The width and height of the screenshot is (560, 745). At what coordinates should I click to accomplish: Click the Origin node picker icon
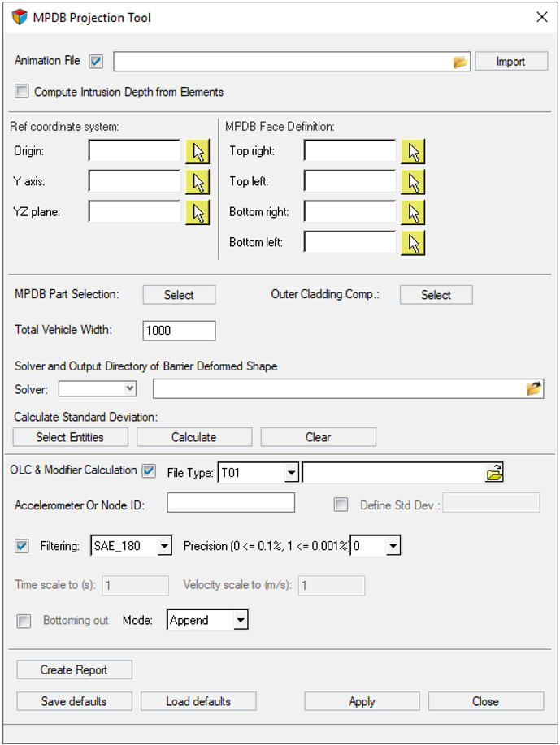pyautogui.click(x=197, y=151)
